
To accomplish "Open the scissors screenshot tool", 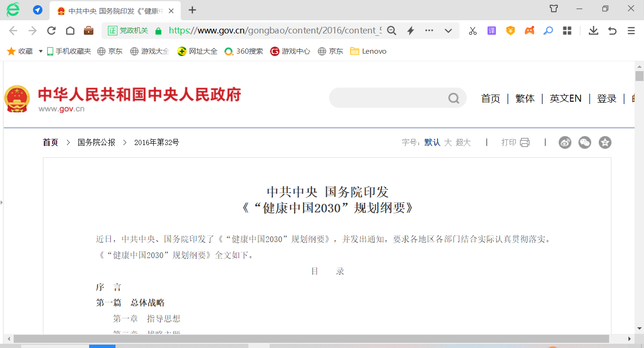I will (x=472, y=31).
